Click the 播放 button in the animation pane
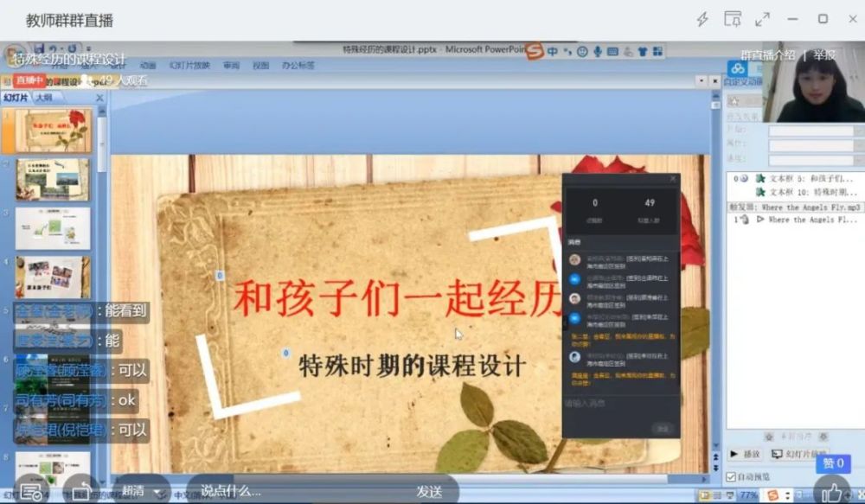This screenshot has height=504, width=865. click(x=746, y=454)
